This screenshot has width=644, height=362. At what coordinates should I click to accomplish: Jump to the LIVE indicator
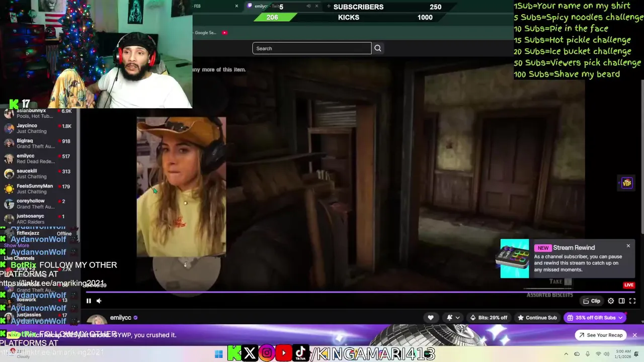(x=629, y=285)
